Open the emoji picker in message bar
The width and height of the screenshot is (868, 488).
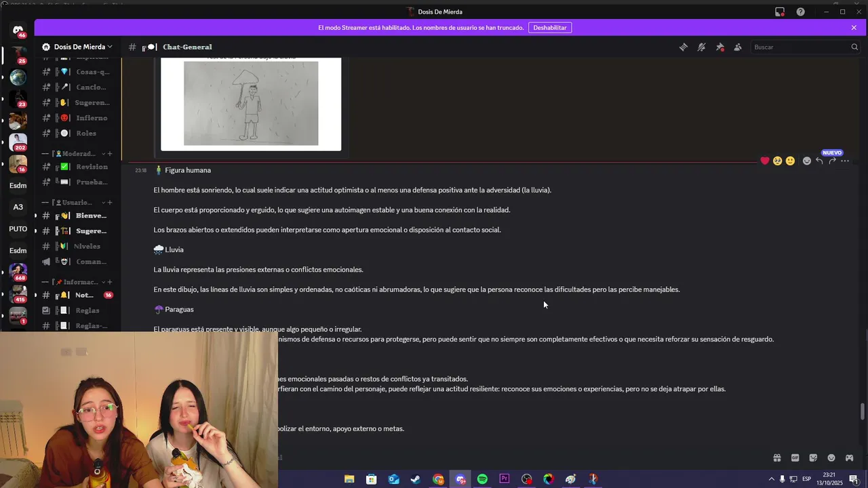click(x=831, y=457)
